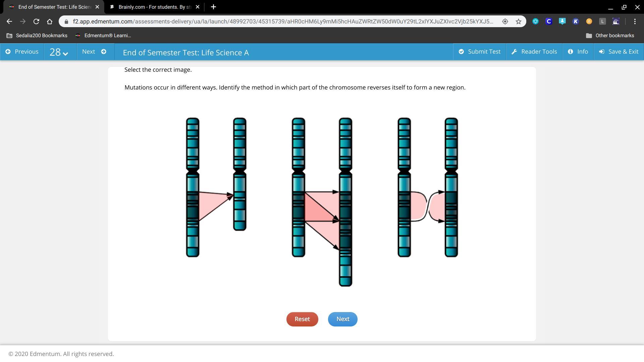Open Other bookmarks folder
The width and height of the screenshot is (644, 362).
610,36
